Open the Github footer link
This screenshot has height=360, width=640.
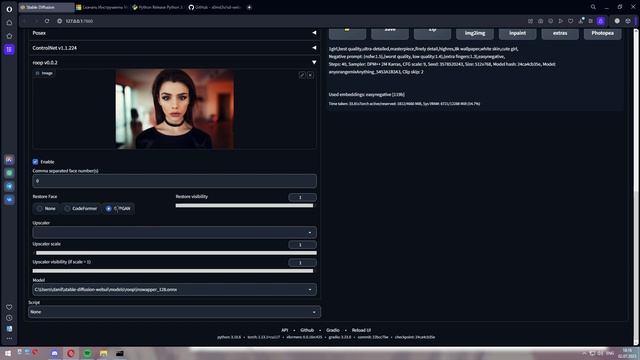(307, 330)
